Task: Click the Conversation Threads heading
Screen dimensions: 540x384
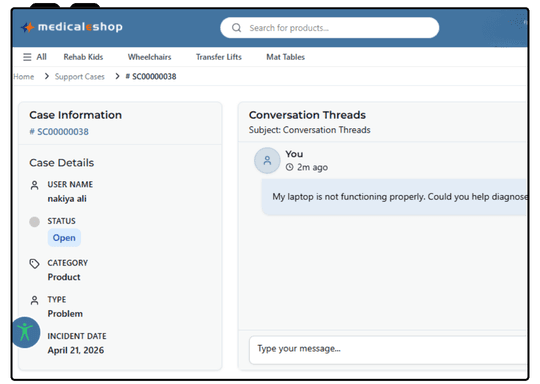Action: click(307, 115)
